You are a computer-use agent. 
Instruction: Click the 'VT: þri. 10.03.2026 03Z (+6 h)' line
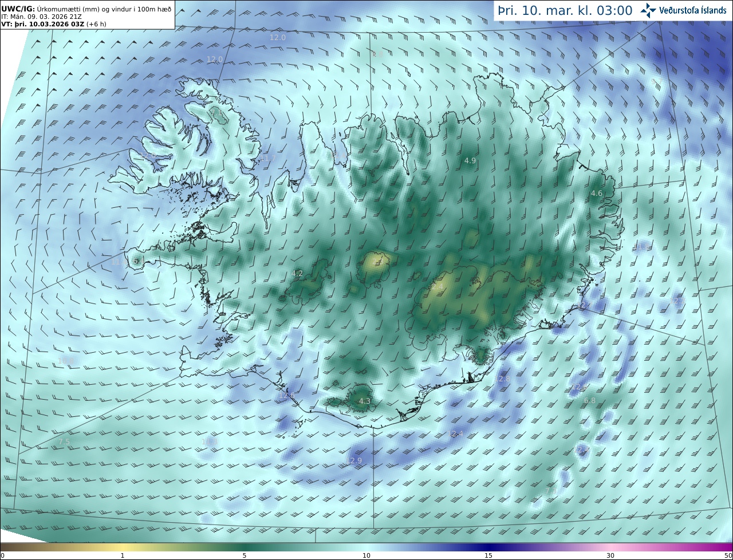click(x=53, y=24)
